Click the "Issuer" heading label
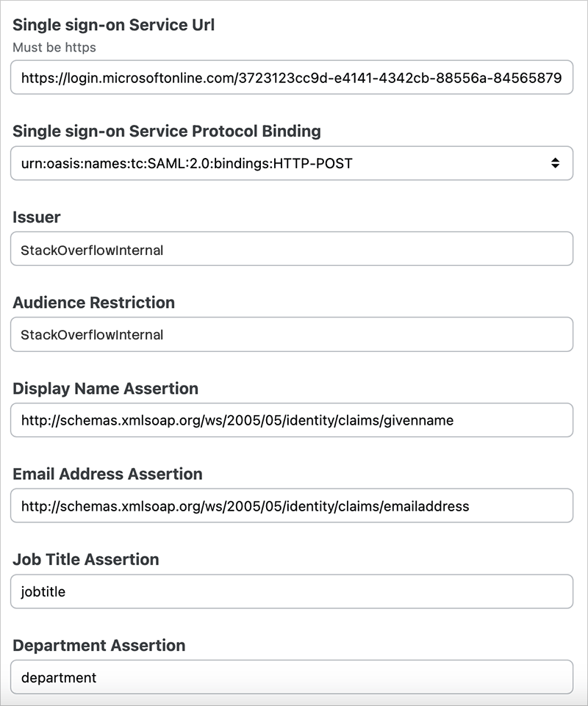 (36, 217)
